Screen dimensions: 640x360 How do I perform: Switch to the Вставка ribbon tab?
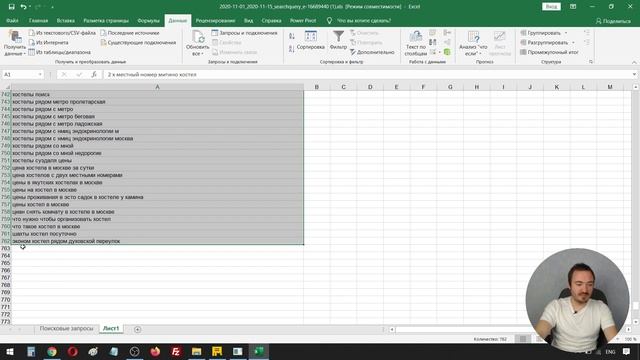[x=66, y=20]
